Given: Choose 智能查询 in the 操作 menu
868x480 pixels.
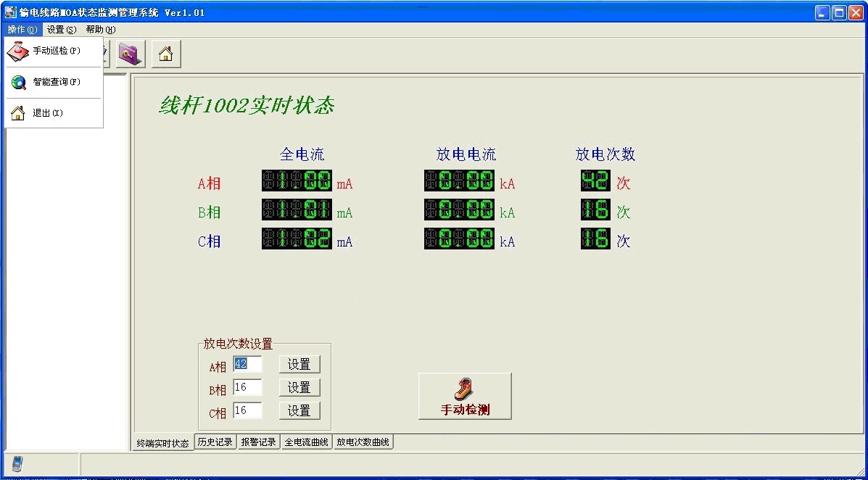Looking at the screenshot, I should click(x=55, y=83).
